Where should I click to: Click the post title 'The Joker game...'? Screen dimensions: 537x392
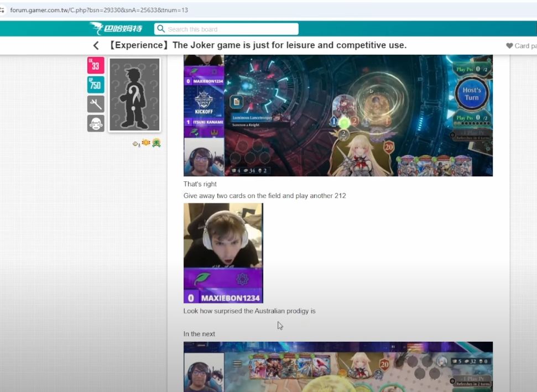258,45
